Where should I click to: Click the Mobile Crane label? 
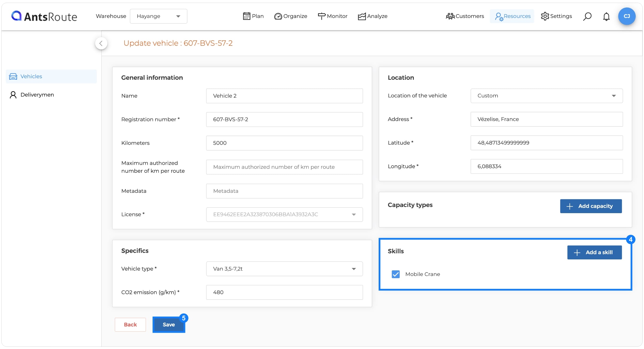[422, 274]
